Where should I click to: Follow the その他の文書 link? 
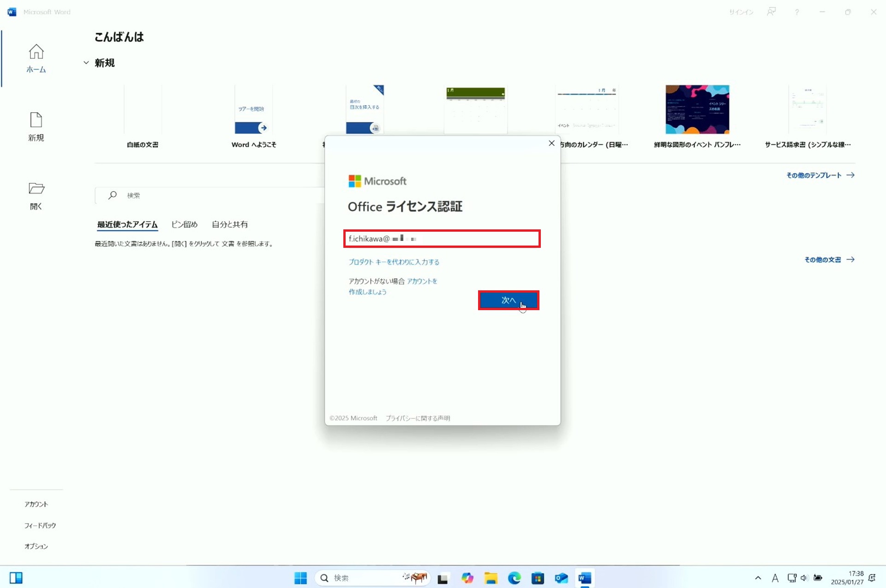pyautogui.click(x=829, y=260)
